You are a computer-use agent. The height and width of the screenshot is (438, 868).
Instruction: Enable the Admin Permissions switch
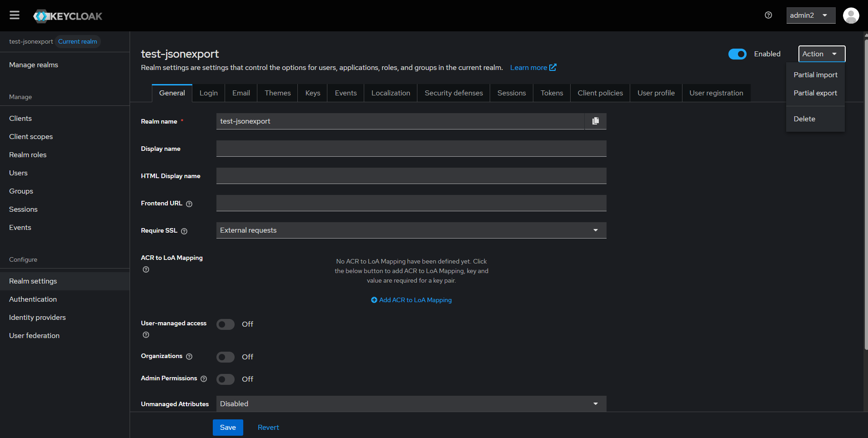226,379
